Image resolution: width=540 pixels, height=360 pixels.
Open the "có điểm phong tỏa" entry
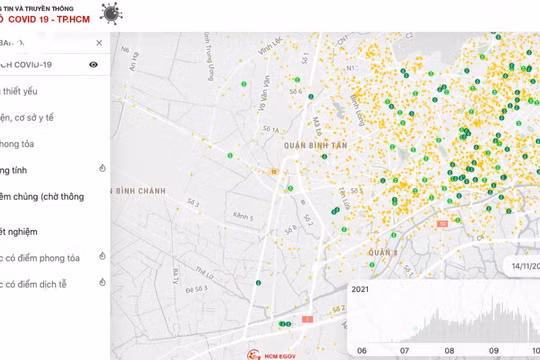pyautogui.click(x=40, y=258)
